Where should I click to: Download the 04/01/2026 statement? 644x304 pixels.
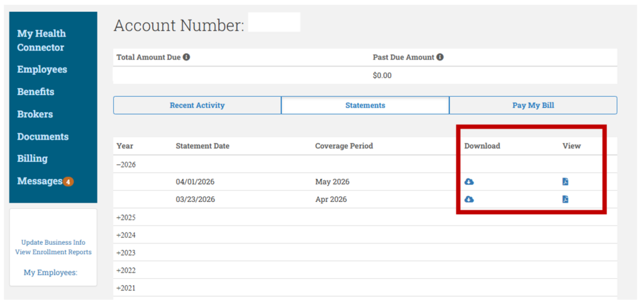click(469, 181)
